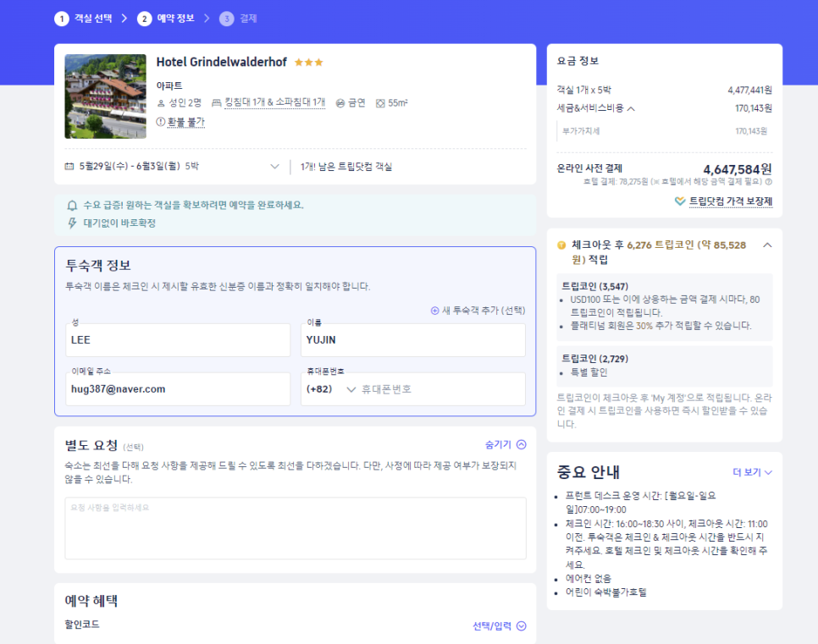Click the bed icon beside 킹침대 1개
Screen dimensions: 818x644
(216, 103)
